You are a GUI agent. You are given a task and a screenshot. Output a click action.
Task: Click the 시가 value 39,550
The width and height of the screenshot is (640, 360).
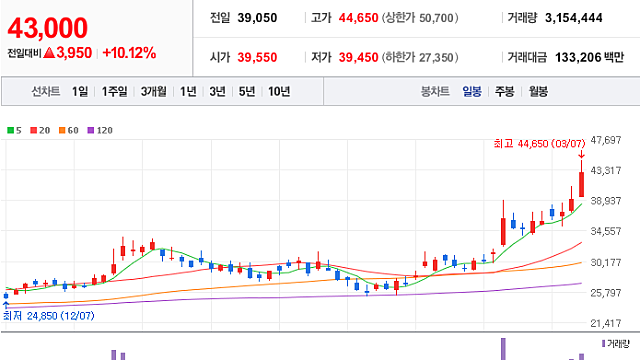point(257,57)
